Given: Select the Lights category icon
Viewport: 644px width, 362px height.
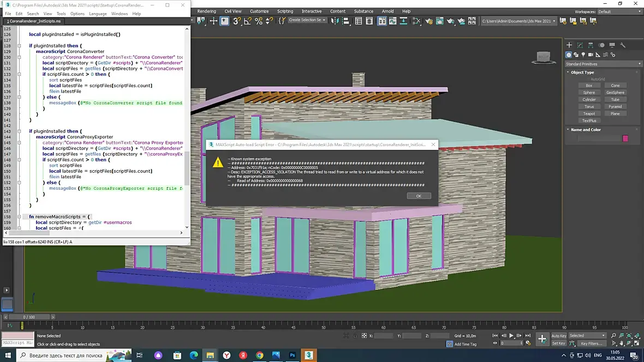Looking at the screenshot, I should pos(583,55).
